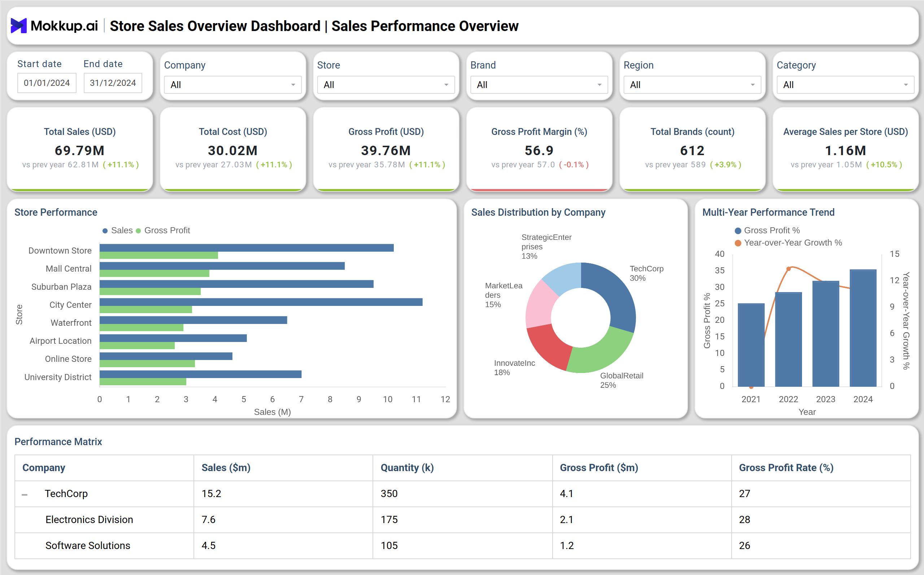Click the City Center blue sales bar
The image size is (924, 575).
(261, 302)
